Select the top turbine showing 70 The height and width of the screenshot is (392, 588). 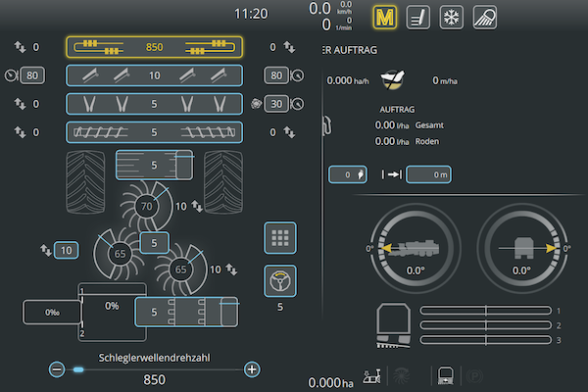point(147,207)
